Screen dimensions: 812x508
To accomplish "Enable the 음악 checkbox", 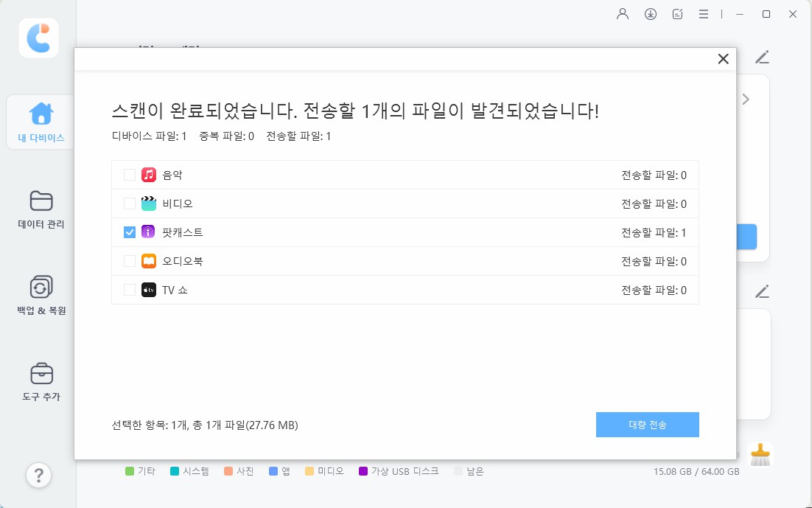I will [x=130, y=175].
